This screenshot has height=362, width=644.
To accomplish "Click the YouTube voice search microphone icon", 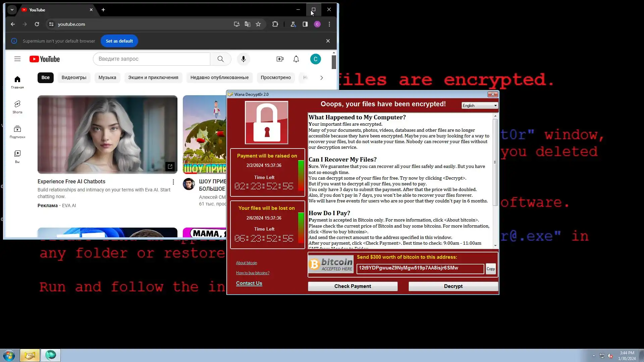I will pos(243,59).
